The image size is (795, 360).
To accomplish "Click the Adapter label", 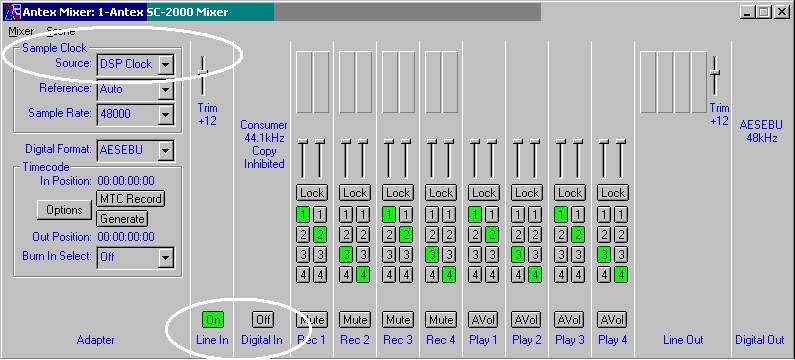I will pyautogui.click(x=95, y=340).
